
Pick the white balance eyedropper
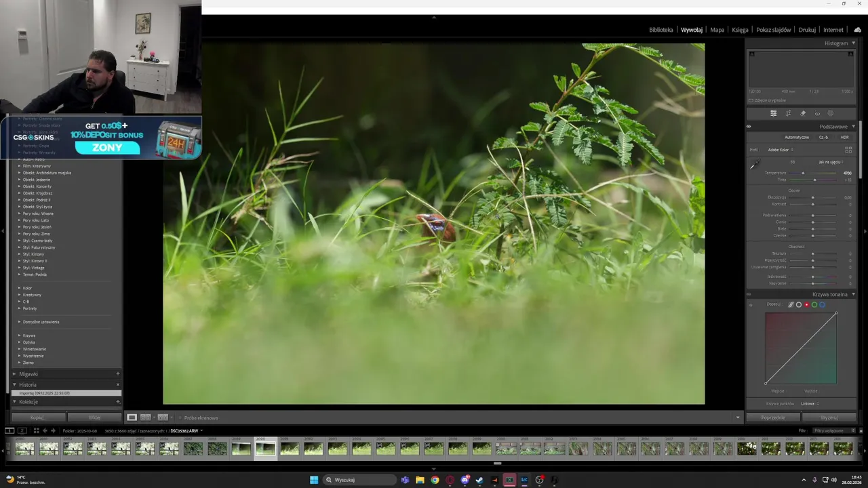pyautogui.click(x=753, y=165)
